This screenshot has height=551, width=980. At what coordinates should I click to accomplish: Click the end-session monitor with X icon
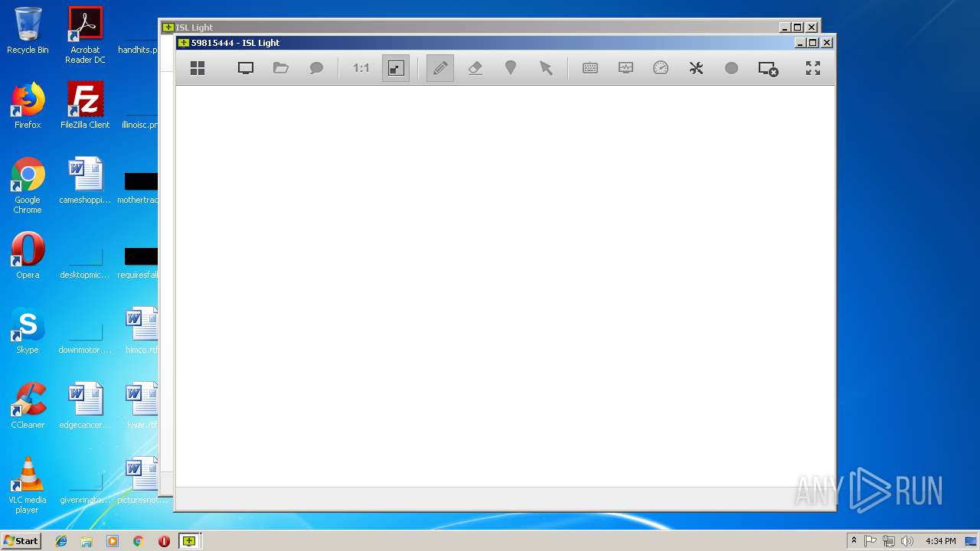[x=768, y=69]
